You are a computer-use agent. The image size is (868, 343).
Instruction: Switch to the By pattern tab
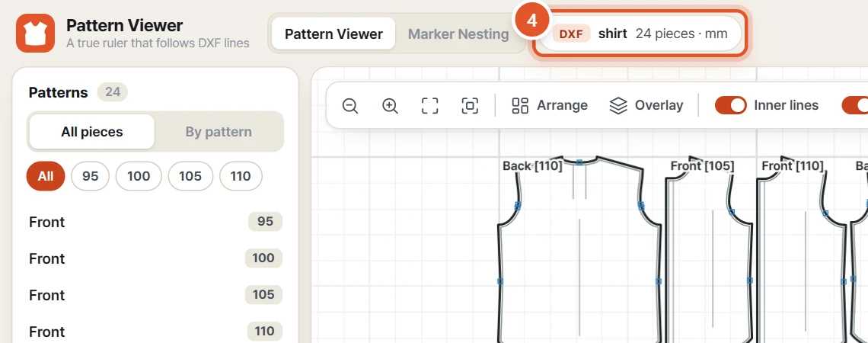click(x=219, y=132)
